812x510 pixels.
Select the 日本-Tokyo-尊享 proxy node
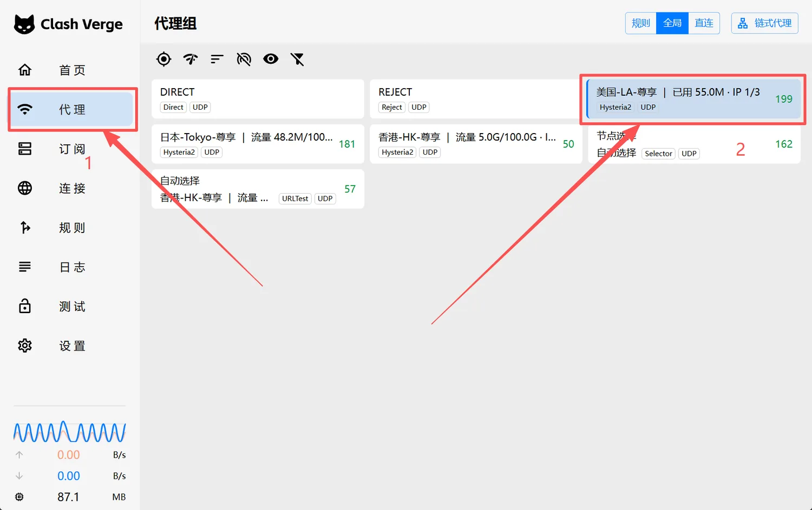(258, 144)
